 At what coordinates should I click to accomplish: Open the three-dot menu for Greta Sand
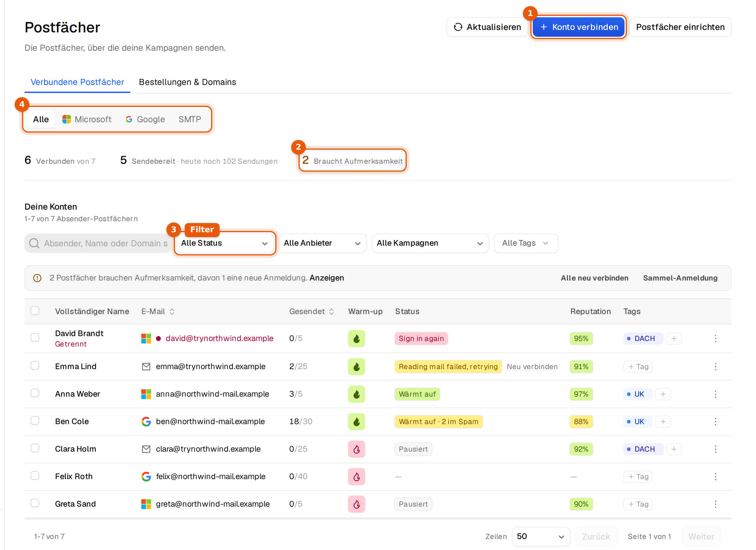tap(715, 504)
